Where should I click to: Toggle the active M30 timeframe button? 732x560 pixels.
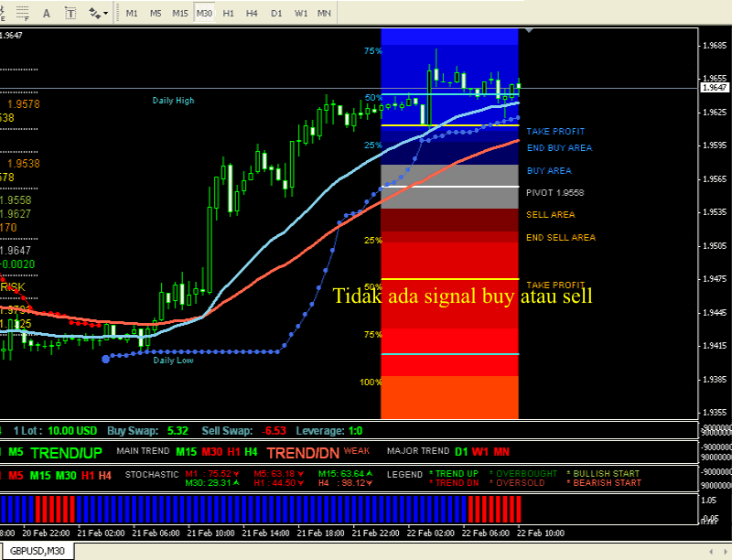tap(205, 14)
